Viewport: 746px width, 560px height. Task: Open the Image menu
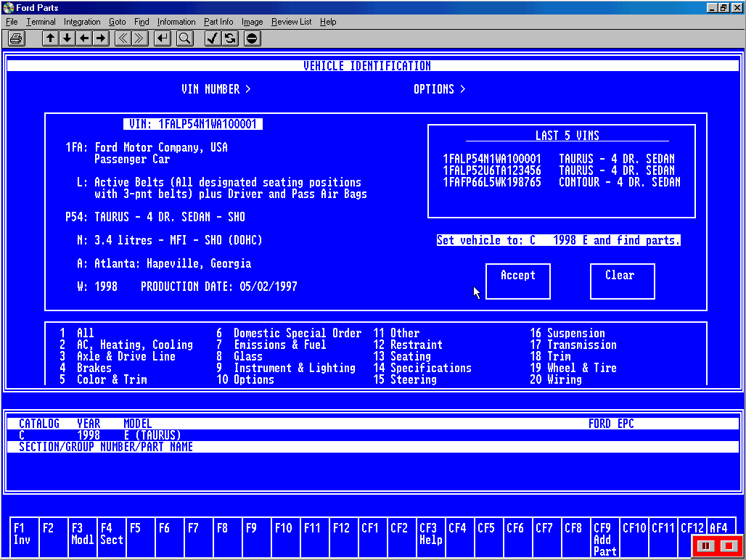click(252, 22)
